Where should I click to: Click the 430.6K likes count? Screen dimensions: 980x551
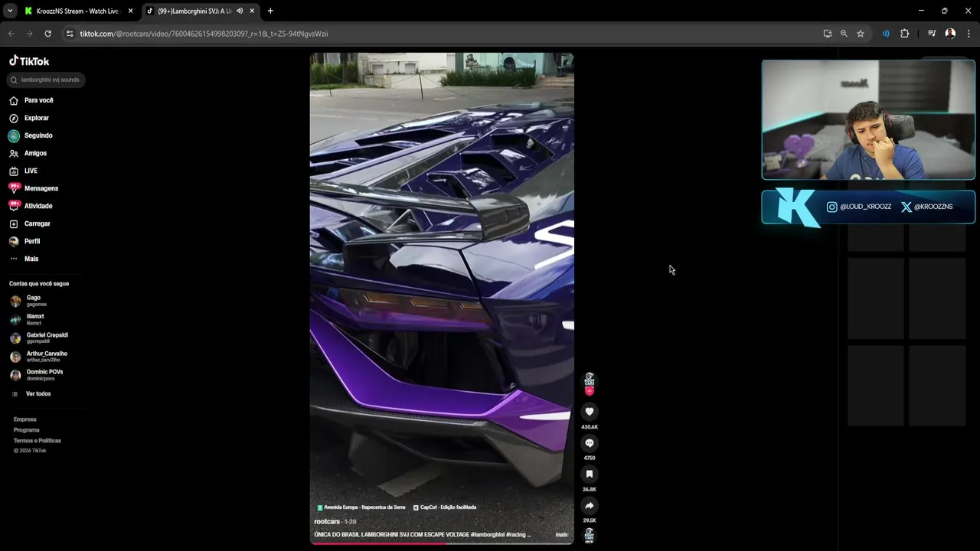pyautogui.click(x=590, y=427)
